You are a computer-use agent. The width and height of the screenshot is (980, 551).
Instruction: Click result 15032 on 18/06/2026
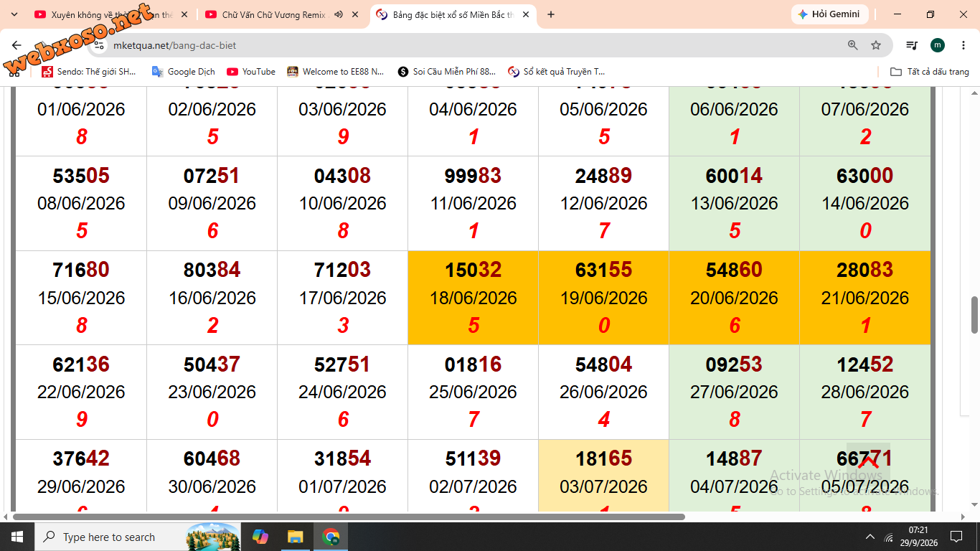pyautogui.click(x=473, y=270)
